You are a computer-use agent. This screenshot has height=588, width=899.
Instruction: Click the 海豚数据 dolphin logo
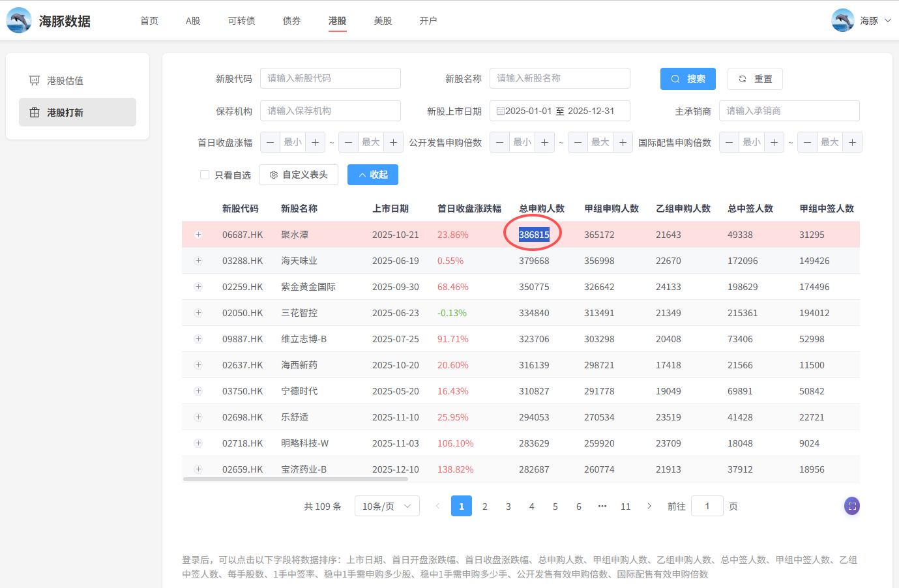click(x=19, y=21)
